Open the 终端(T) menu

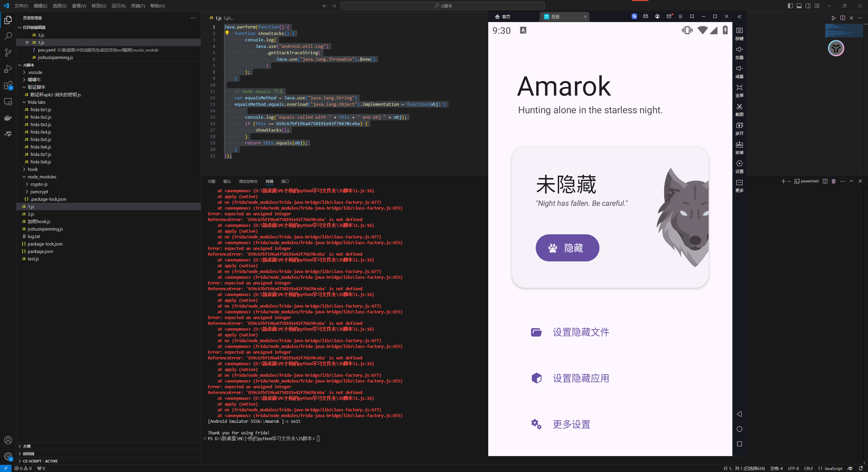tap(138, 6)
